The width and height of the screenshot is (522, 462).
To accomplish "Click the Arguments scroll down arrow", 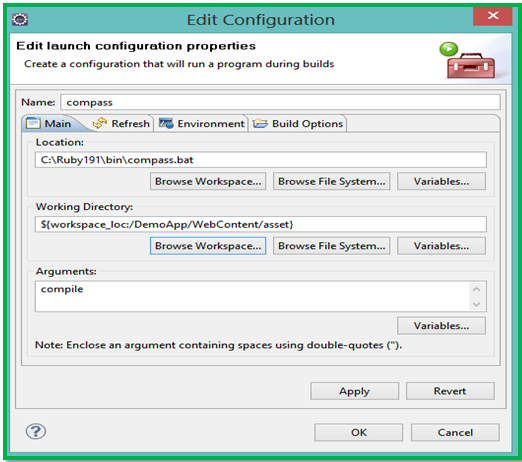I will 477,304.
